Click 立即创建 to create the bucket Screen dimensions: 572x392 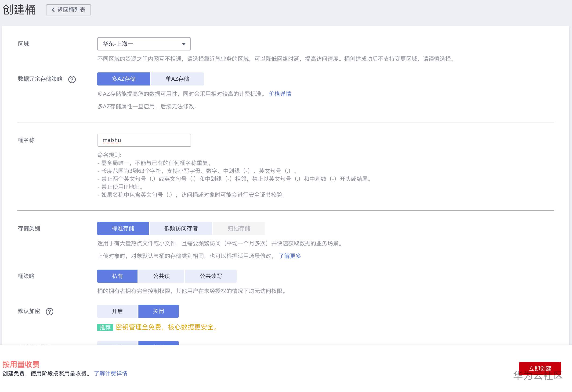[540, 368]
